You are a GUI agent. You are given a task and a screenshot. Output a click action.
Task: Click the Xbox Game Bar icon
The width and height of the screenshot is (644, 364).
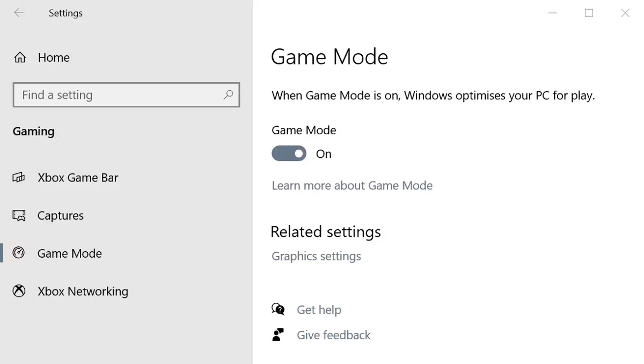(x=19, y=178)
